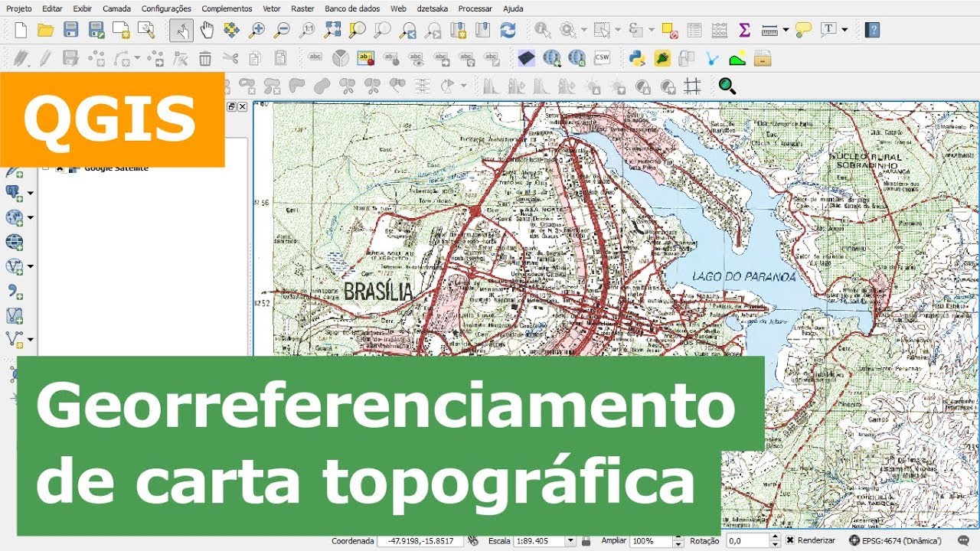The height and width of the screenshot is (551, 980).
Task: Open the Camada menu
Action: click(116, 8)
